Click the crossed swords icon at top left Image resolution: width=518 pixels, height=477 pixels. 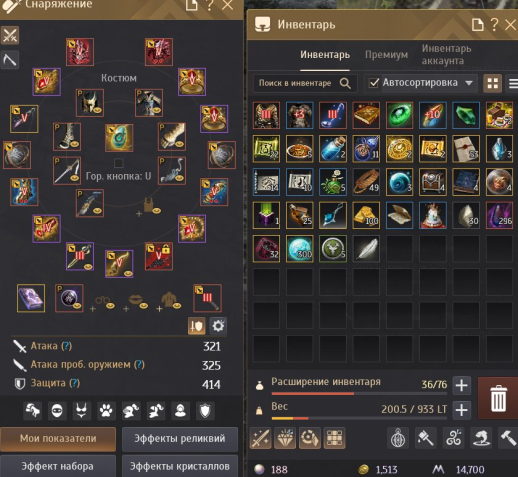(x=10, y=35)
